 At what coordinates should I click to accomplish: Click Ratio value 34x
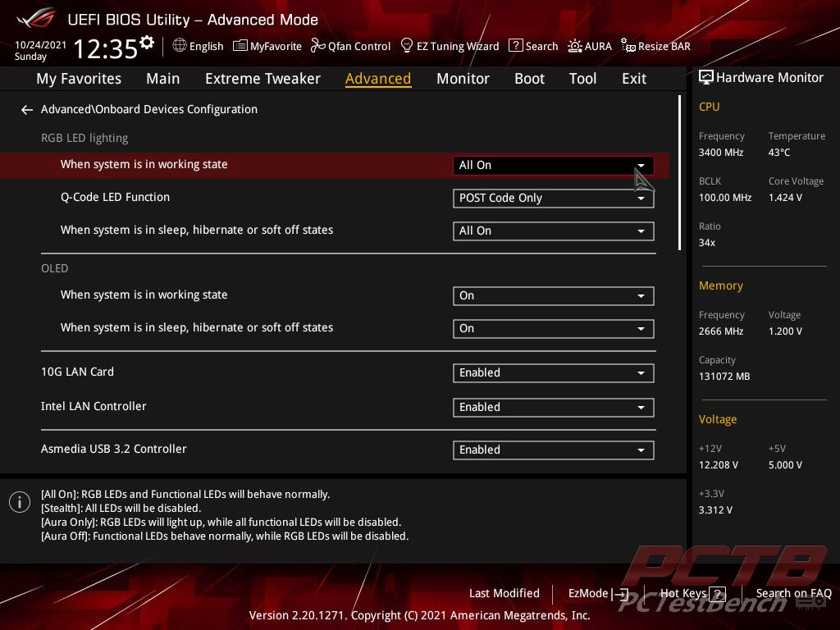coord(707,243)
